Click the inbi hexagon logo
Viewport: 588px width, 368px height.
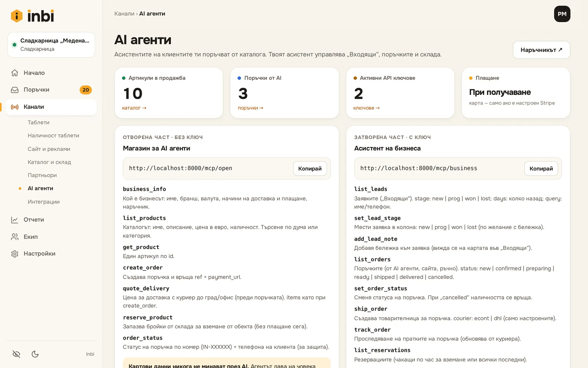click(x=17, y=16)
